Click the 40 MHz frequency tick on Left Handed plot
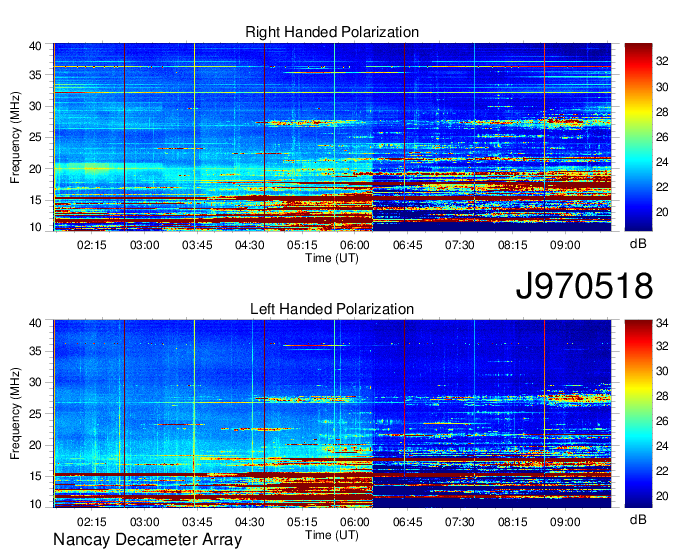Screen dimensions: 680x552 (36, 323)
